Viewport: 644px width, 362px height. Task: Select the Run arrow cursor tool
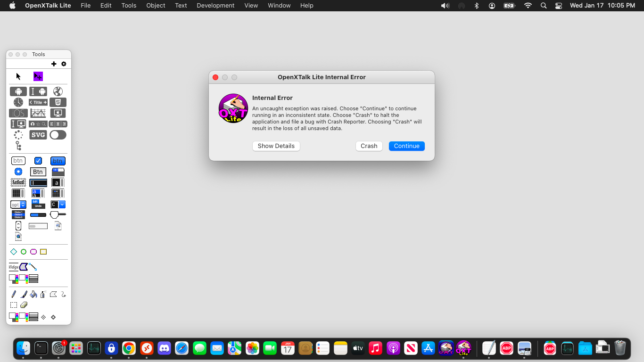[18, 76]
